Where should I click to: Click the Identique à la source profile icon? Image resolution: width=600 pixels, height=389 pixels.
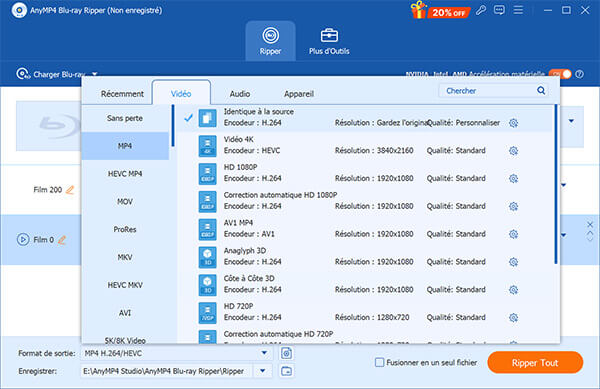(x=207, y=118)
